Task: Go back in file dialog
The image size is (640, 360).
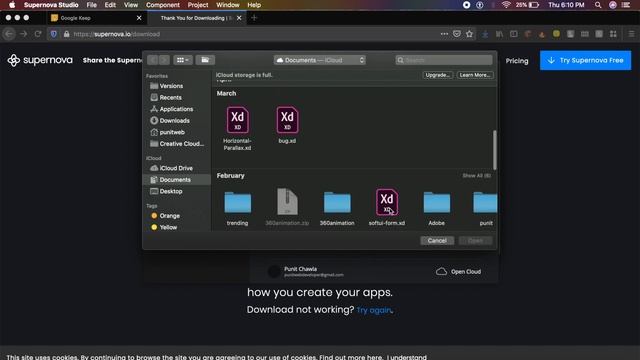Action: tap(153, 60)
